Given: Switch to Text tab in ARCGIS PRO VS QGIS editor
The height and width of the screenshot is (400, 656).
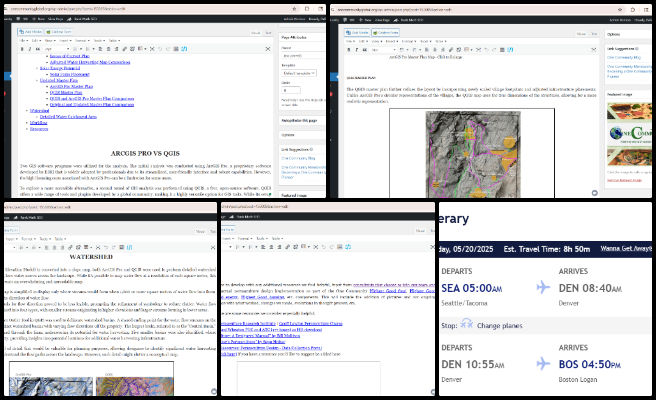Looking at the screenshot, I should point(268,33).
